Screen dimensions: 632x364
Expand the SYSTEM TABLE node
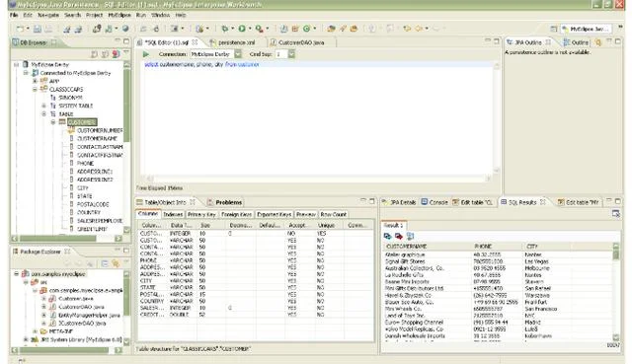pos(43,106)
